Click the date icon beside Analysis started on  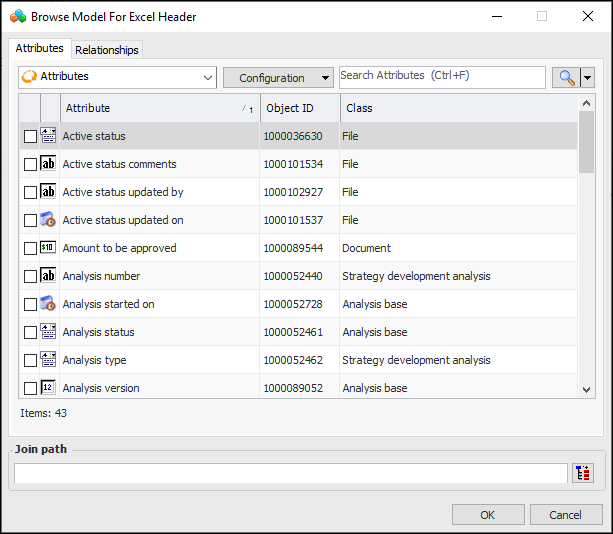[x=48, y=304]
